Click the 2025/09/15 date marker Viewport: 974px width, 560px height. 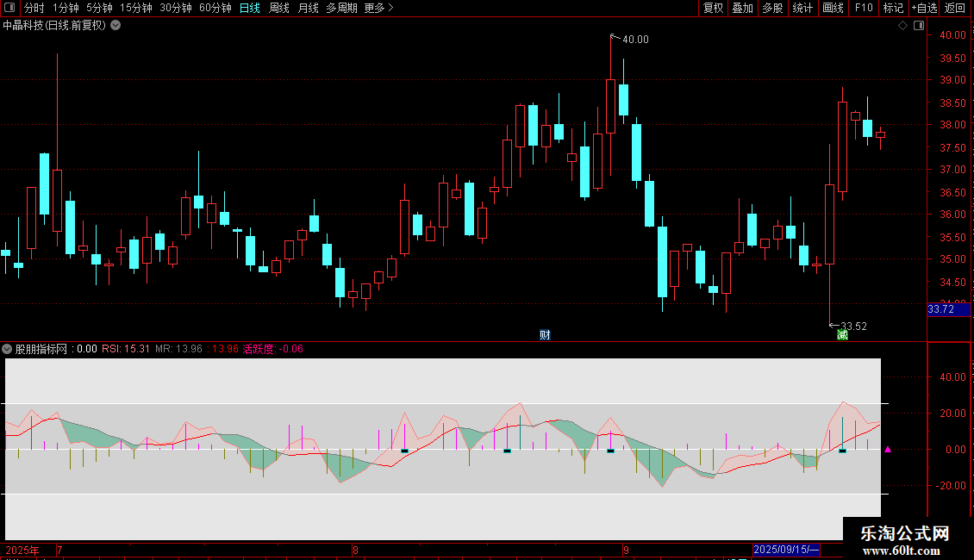[x=786, y=550]
